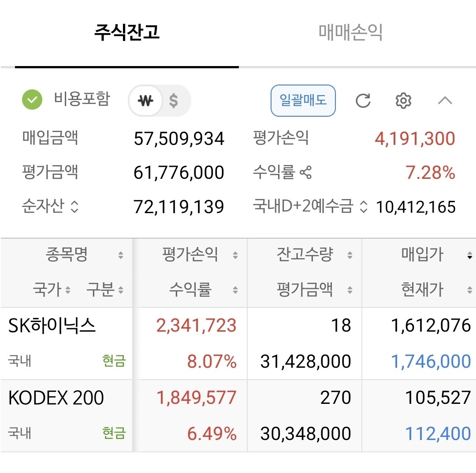
Task: Toggle the 비용포함 green checkbox
Action: (x=32, y=100)
